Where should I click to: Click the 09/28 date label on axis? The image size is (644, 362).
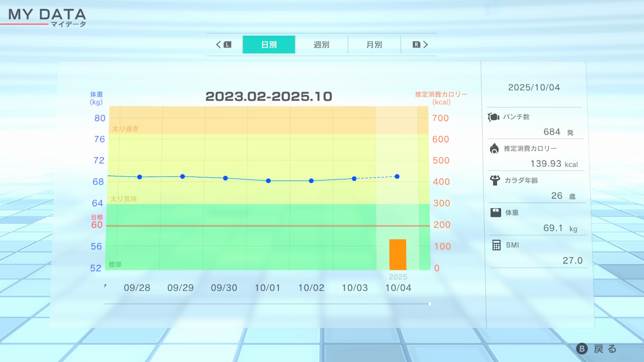[137, 288]
